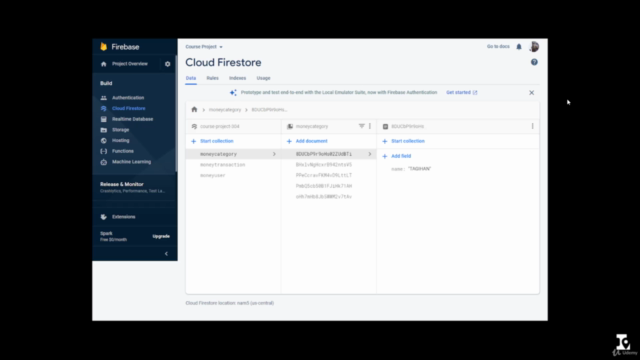Click Get started emulator link
This screenshot has height=360, width=640.
462,93
